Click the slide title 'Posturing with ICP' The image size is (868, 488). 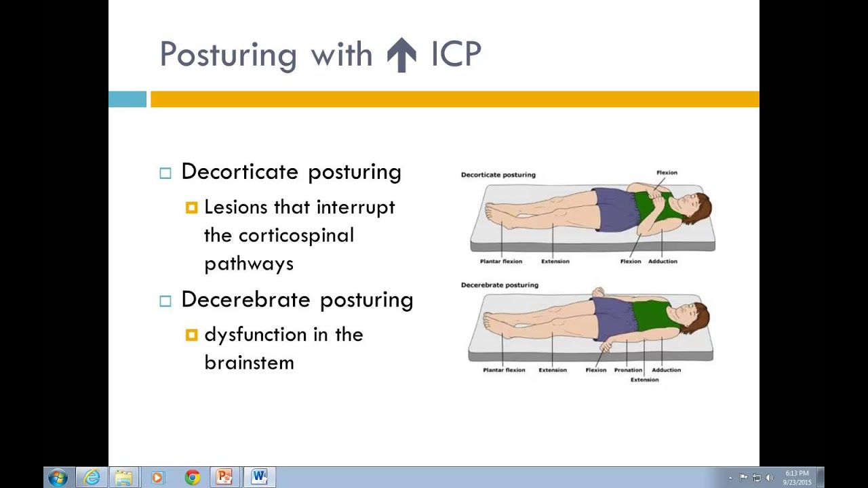click(x=320, y=54)
